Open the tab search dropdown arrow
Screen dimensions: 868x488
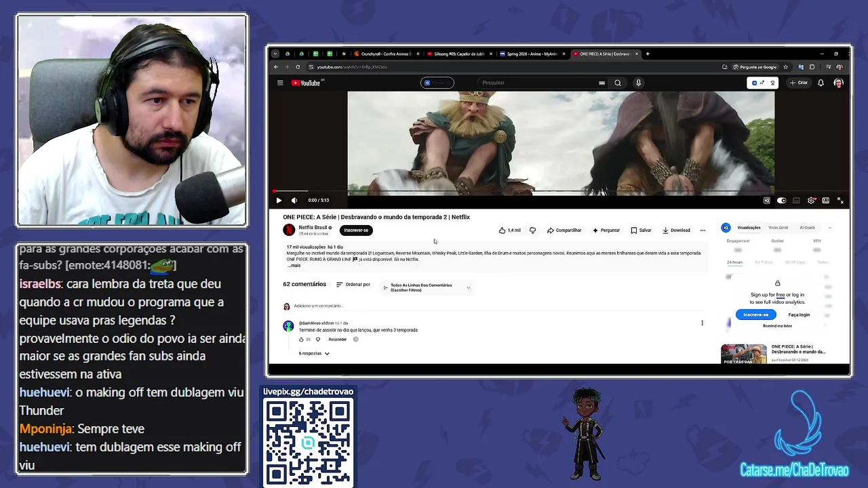(x=275, y=54)
